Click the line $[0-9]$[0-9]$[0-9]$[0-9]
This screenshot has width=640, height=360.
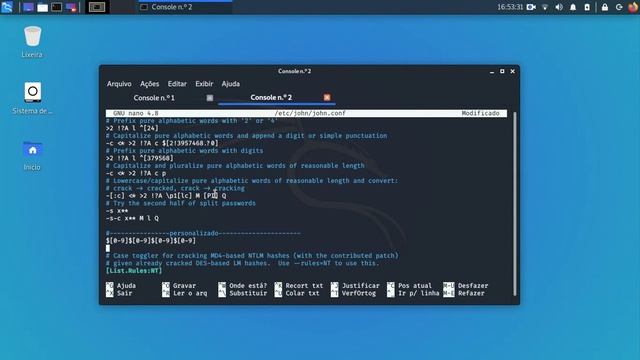coord(151,241)
